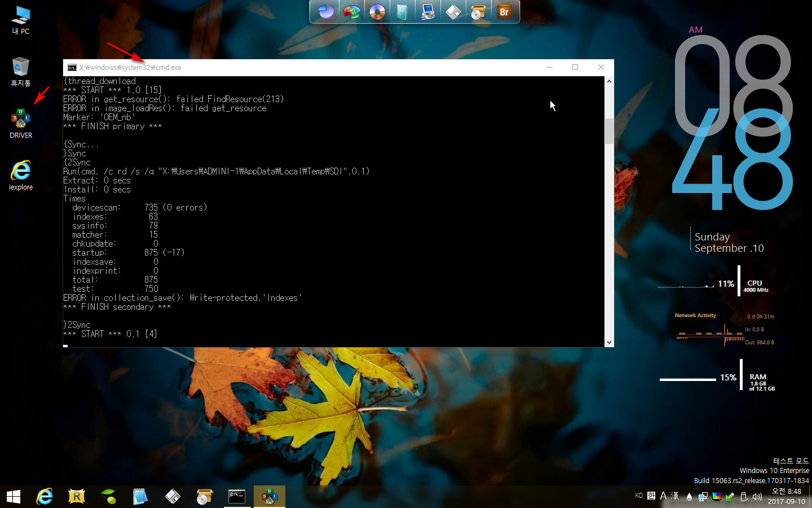
Task: Click the floppy disk taskbar icon
Action: coord(172,497)
